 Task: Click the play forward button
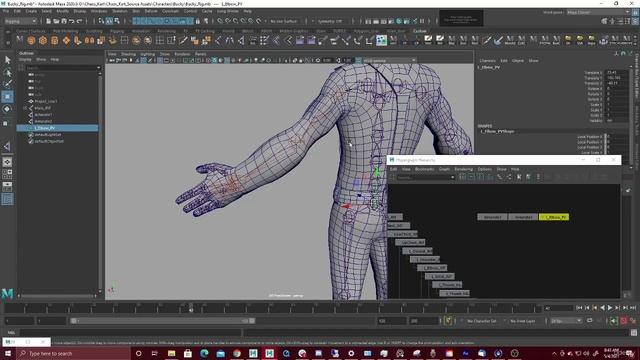(x=610, y=308)
